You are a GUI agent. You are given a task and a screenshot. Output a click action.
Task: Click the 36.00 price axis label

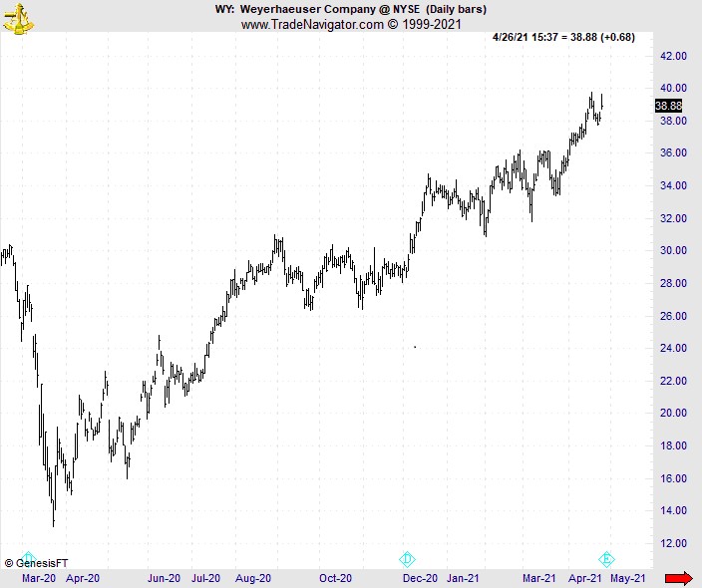[673, 153]
